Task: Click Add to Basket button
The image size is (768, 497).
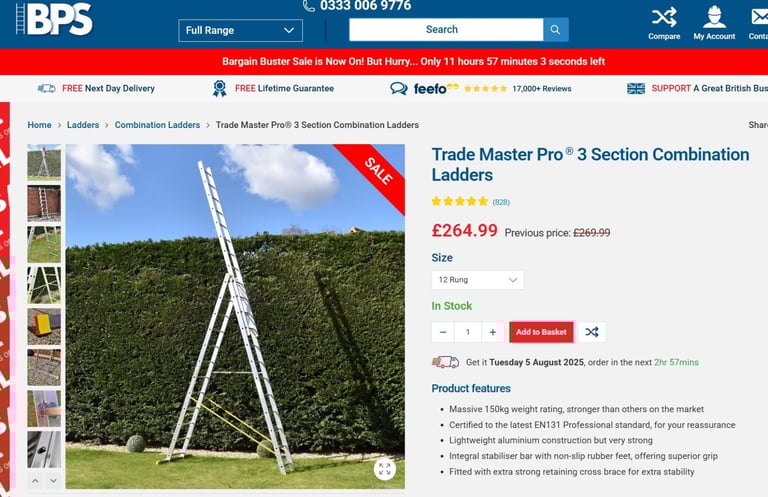Action: (541, 332)
